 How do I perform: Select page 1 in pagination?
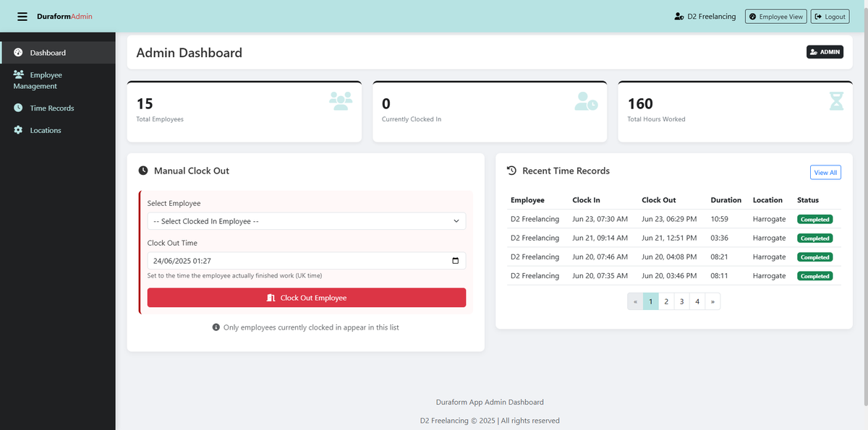(651, 301)
